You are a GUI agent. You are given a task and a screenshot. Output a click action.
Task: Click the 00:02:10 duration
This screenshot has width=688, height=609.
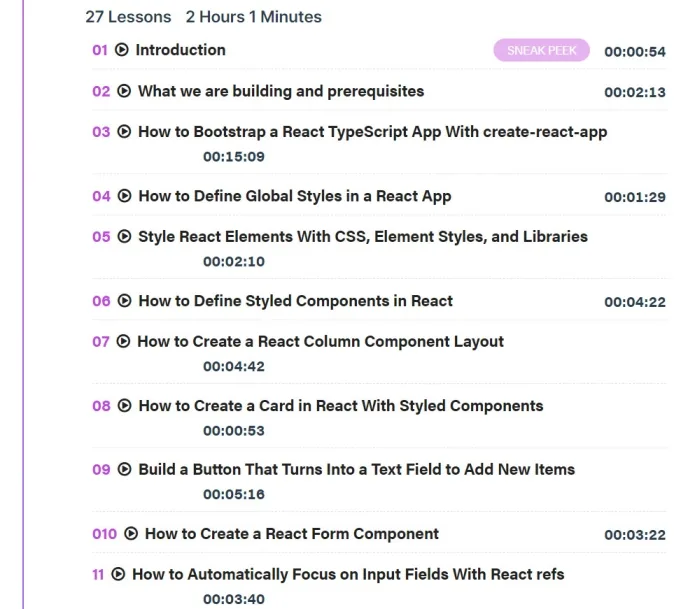pos(234,262)
